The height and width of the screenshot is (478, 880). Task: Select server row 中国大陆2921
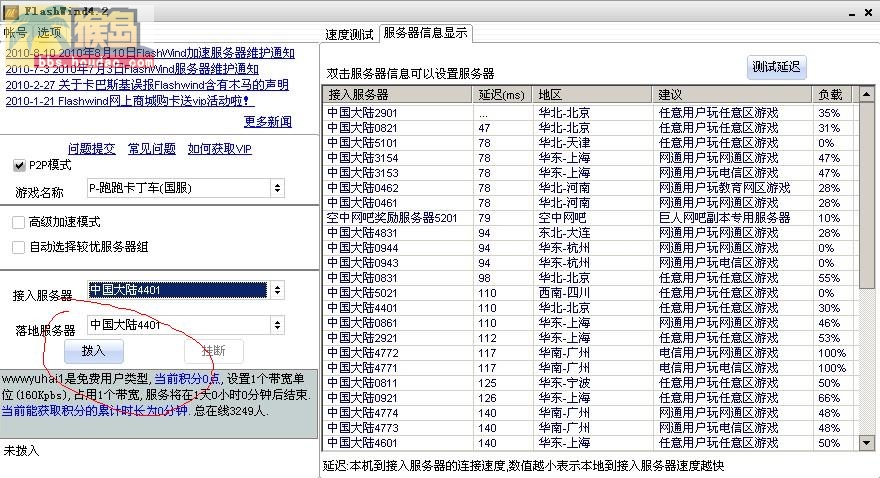click(588, 338)
